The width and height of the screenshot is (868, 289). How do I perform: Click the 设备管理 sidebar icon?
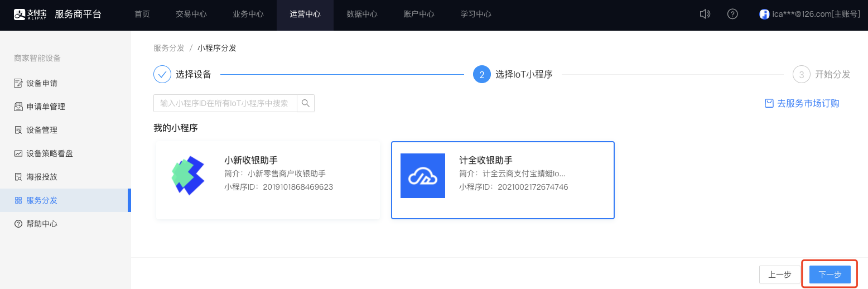[18, 130]
